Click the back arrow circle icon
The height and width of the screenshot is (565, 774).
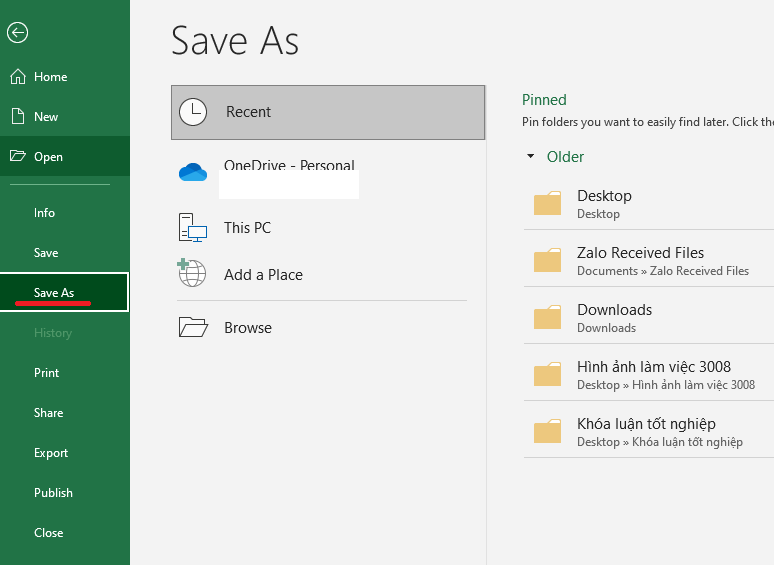pyautogui.click(x=17, y=33)
